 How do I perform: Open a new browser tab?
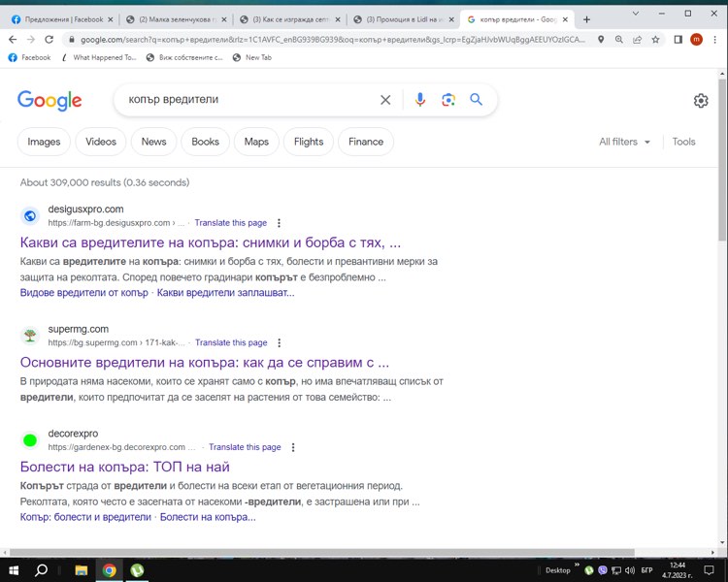tap(586, 19)
